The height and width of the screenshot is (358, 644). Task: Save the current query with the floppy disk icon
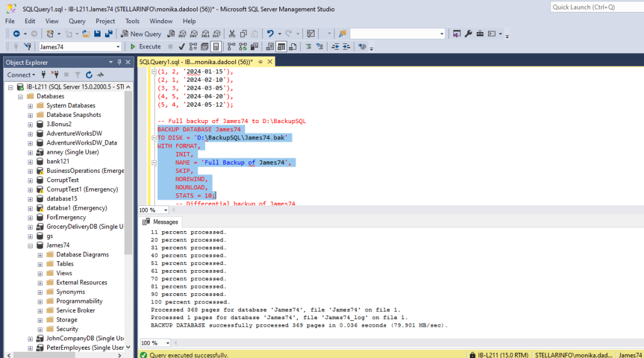[x=97, y=34]
